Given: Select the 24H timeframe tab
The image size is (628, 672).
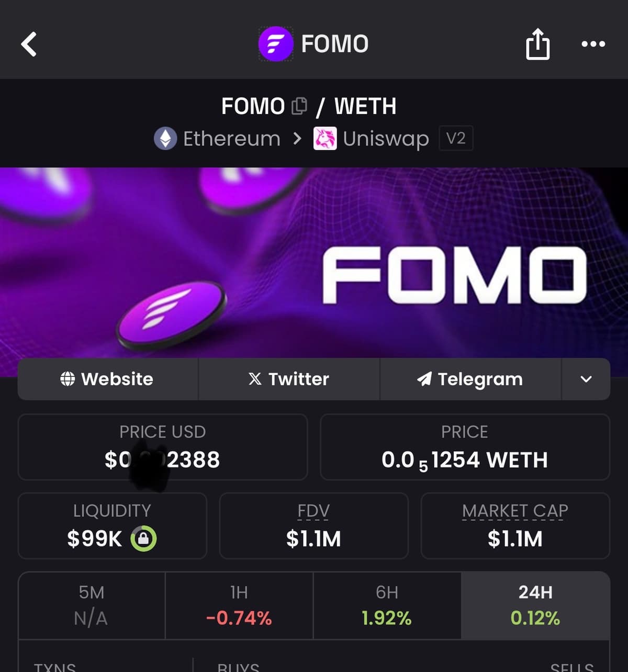Looking at the screenshot, I should point(535,606).
